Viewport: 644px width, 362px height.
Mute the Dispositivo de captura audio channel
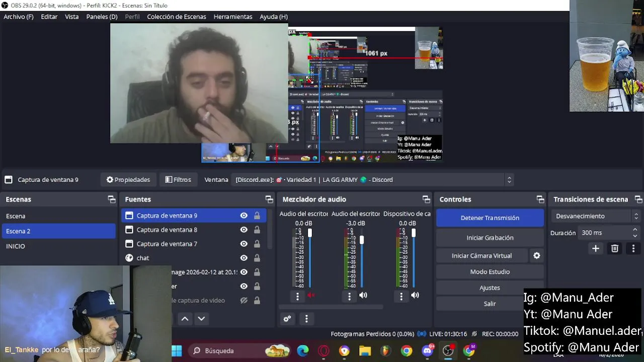(x=415, y=296)
